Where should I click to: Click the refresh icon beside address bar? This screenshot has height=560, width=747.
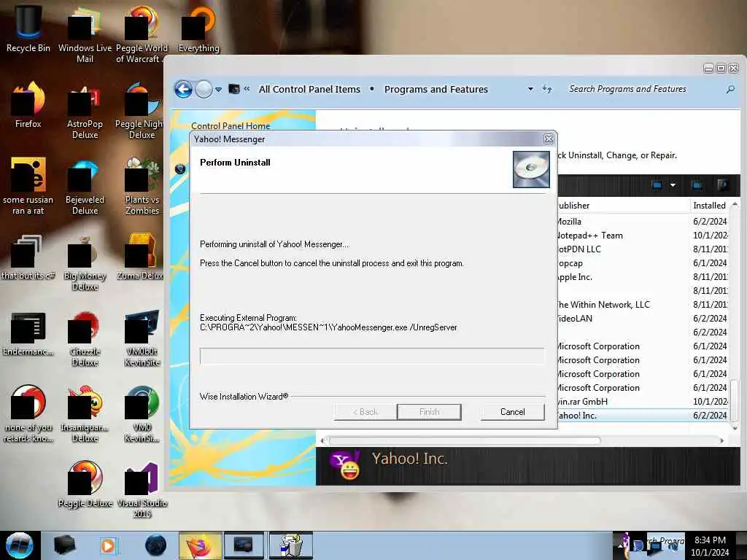click(547, 89)
